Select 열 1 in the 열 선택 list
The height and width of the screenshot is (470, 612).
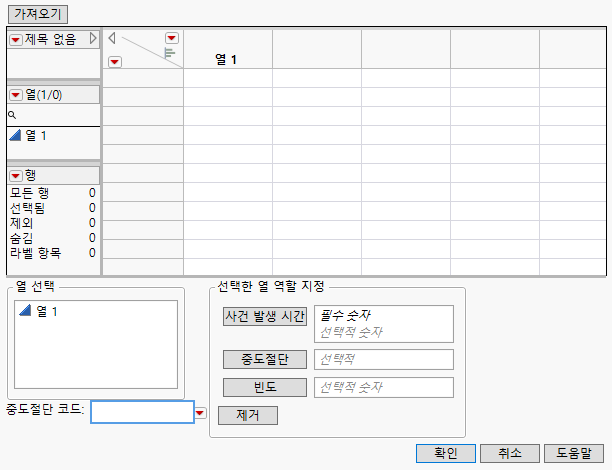(x=46, y=312)
